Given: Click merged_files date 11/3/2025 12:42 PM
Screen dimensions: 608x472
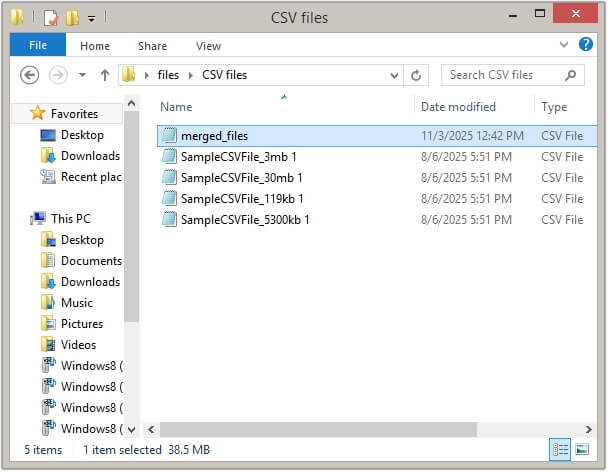Looking at the screenshot, I should coord(472,136).
